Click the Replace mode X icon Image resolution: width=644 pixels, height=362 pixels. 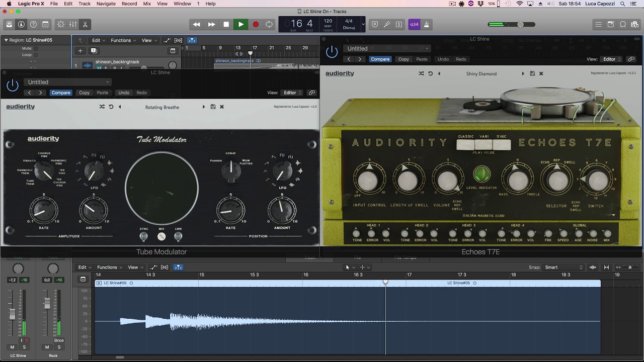click(375, 24)
